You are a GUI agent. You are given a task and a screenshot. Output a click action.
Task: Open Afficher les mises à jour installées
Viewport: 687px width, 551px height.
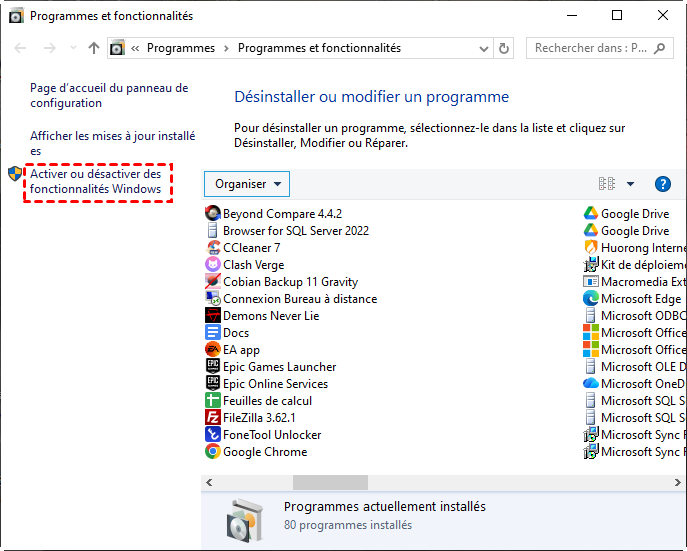[113, 143]
